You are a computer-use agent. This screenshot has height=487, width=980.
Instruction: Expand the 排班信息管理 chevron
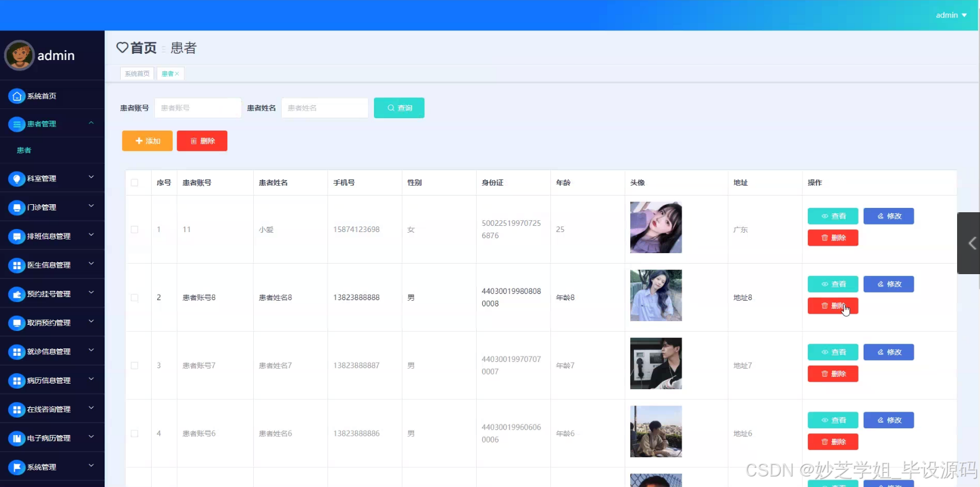[x=91, y=235]
